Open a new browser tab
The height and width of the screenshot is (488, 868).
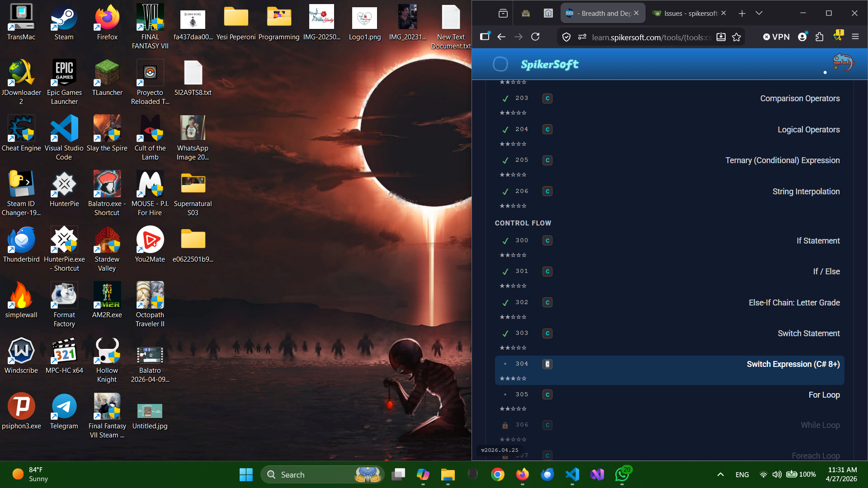pyautogui.click(x=742, y=13)
